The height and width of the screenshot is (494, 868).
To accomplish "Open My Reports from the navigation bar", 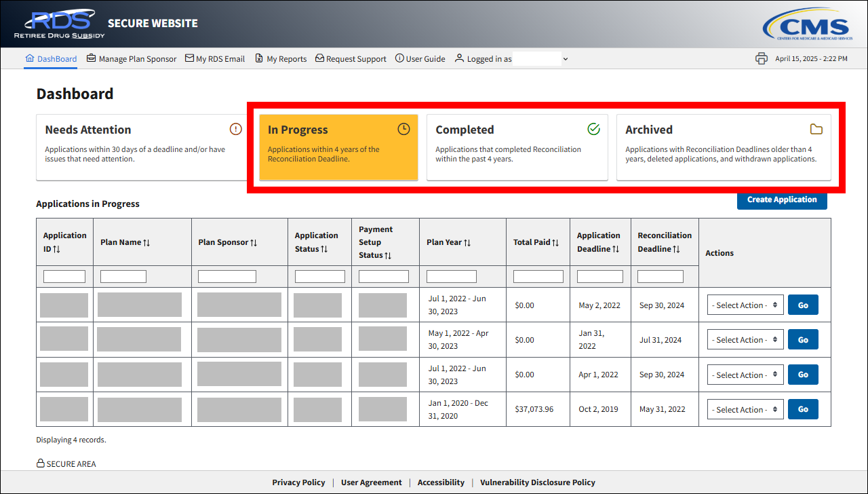I will coord(281,59).
